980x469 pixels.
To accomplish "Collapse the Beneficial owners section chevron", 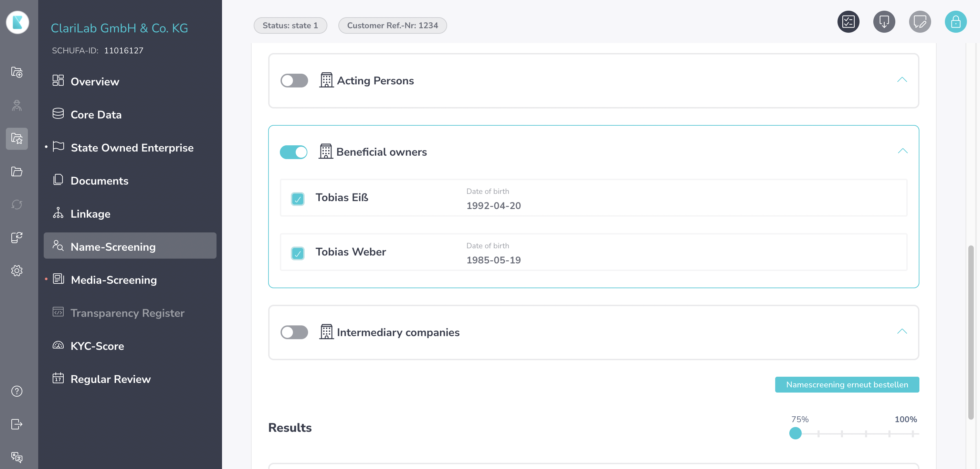I will tap(903, 151).
